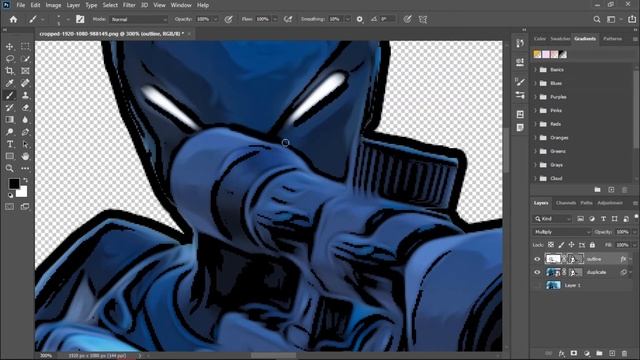Toggle Quick Mask mode

point(9,207)
